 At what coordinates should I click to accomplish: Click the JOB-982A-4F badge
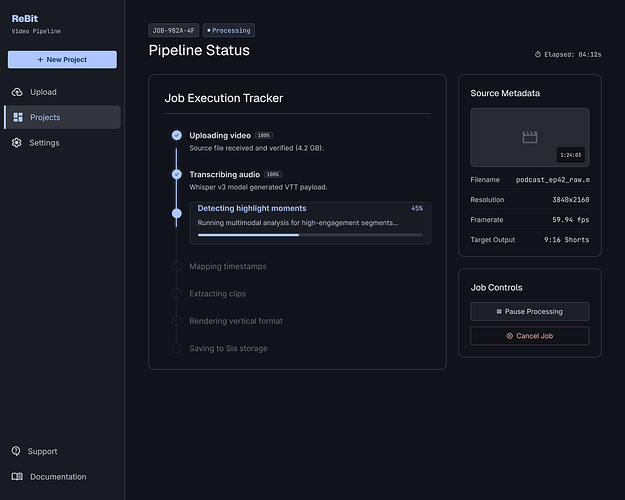tap(173, 30)
